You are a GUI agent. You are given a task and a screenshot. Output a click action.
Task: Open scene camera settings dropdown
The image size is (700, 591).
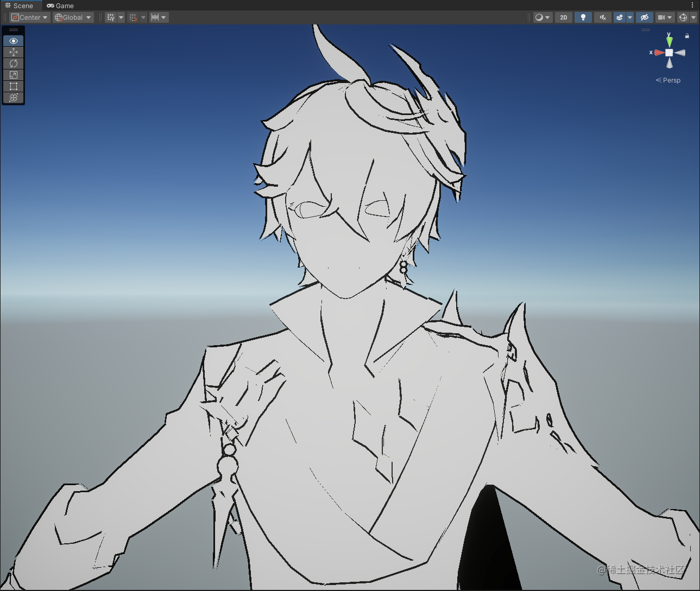tap(665, 17)
